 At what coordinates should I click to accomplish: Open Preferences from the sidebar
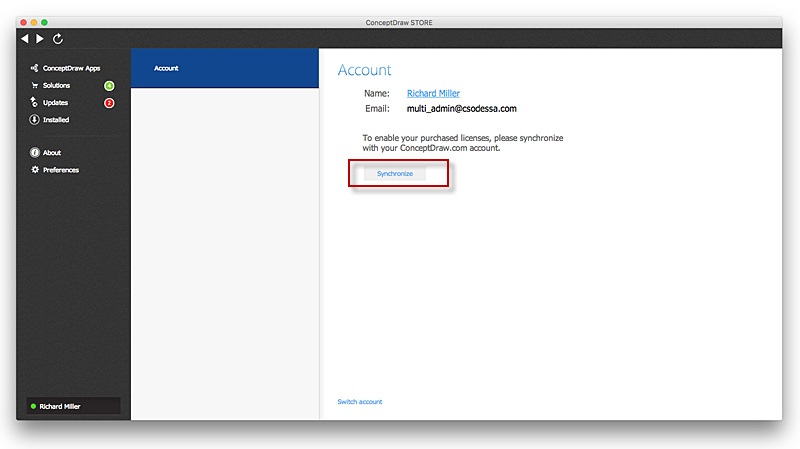click(61, 170)
